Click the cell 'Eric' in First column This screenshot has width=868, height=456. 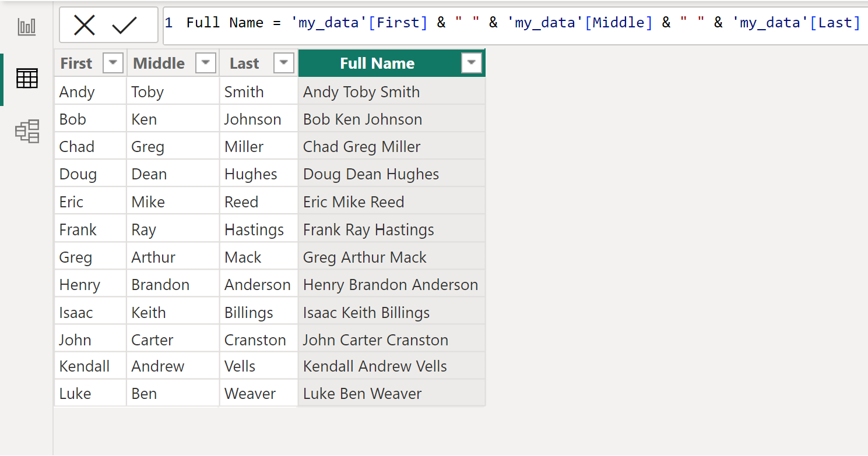pos(90,202)
